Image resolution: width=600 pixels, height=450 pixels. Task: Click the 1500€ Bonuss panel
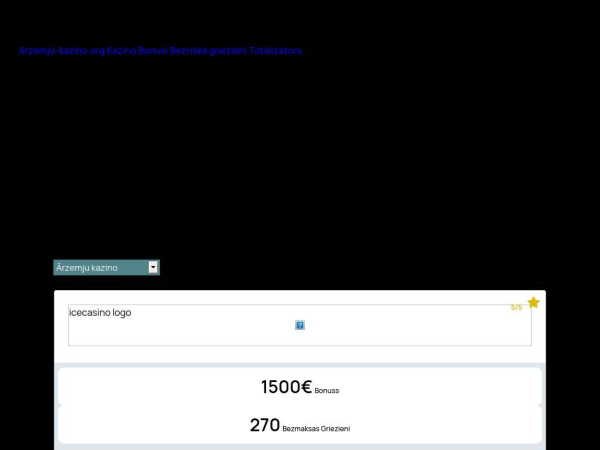coord(300,386)
